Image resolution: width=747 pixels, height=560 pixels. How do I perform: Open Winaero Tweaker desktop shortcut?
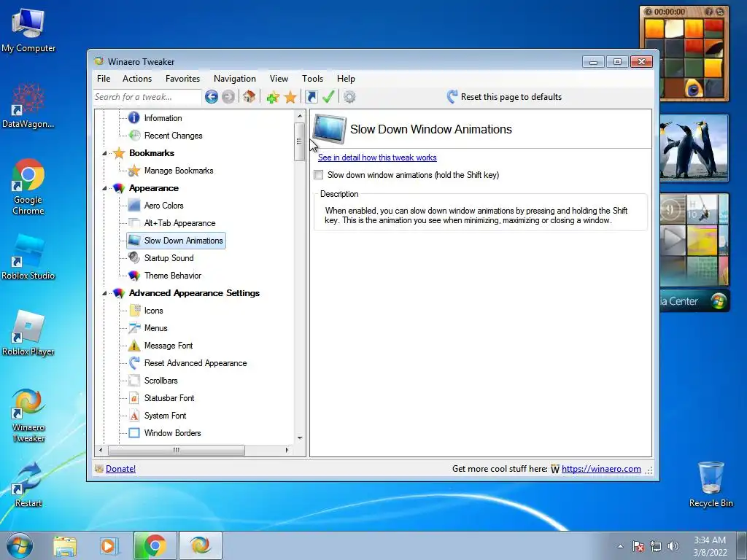tap(28, 415)
